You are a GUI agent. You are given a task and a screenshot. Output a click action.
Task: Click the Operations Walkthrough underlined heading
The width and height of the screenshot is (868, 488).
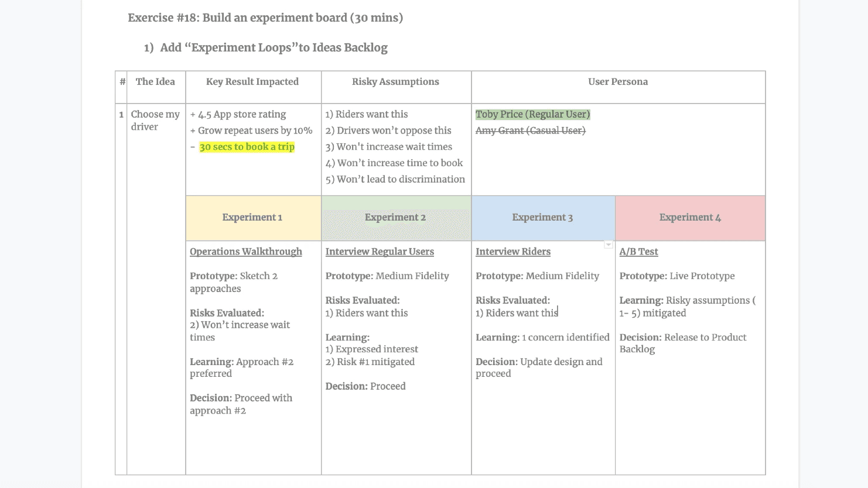point(246,252)
